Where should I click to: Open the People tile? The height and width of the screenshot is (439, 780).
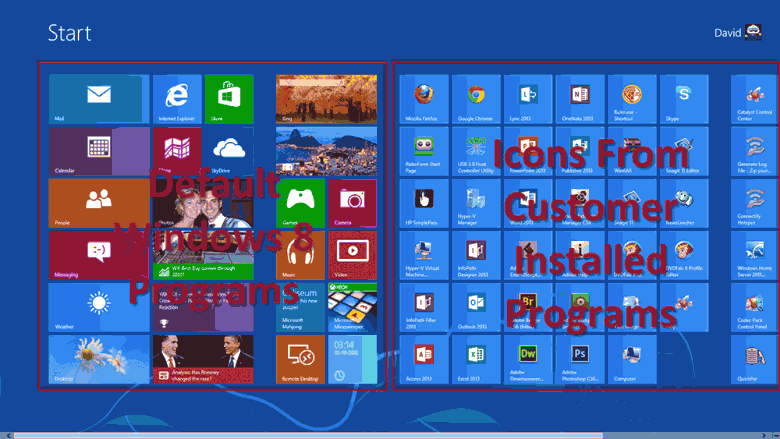99,203
